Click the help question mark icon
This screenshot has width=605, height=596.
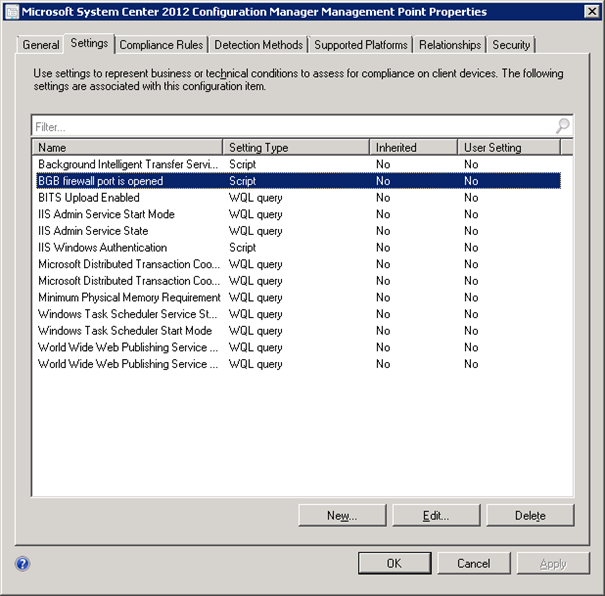coord(22,564)
